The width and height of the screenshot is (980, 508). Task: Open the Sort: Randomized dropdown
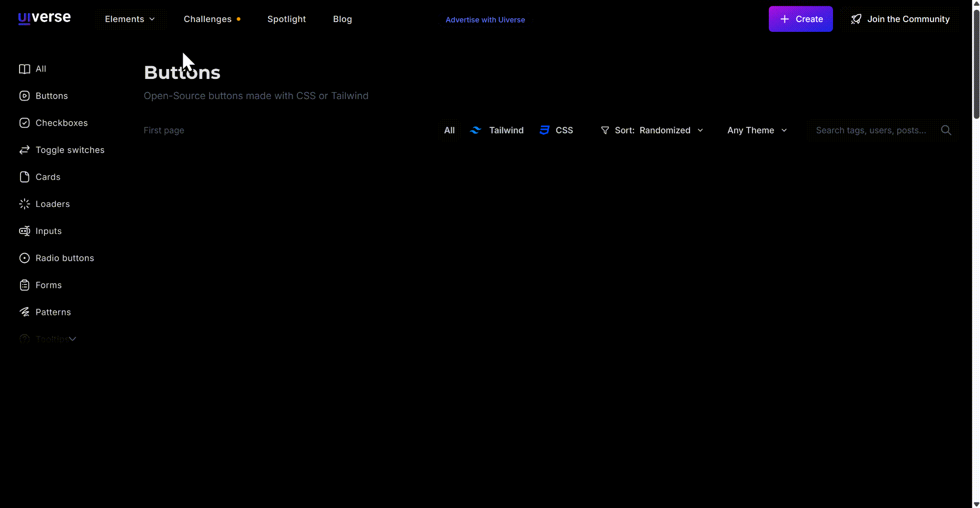[x=652, y=130]
